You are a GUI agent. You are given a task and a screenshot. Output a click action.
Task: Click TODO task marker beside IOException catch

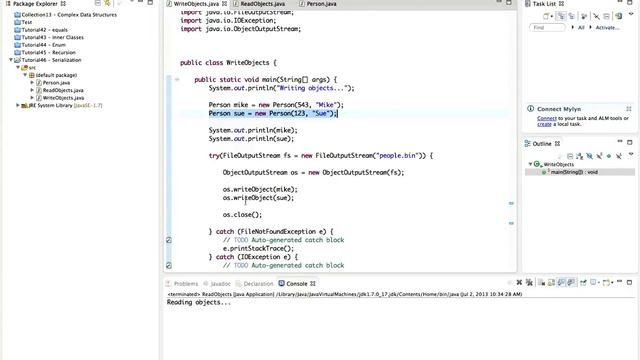tap(169, 265)
